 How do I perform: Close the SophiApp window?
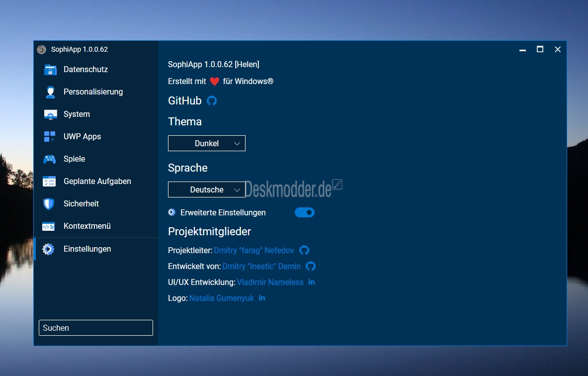(558, 50)
